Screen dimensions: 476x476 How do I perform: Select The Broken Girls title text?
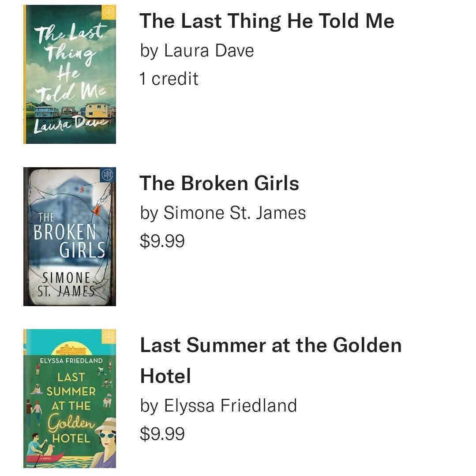[x=219, y=183]
